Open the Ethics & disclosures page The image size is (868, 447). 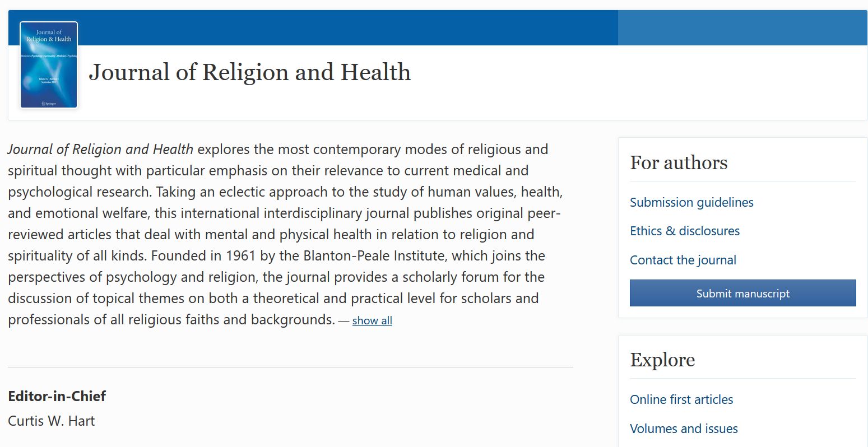click(684, 231)
